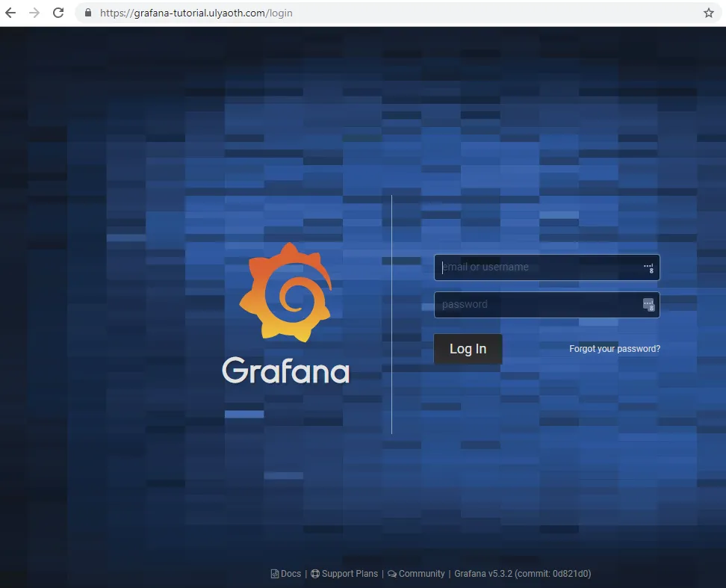Click the Community chat bubble icon
The width and height of the screenshot is (726, 588).
392,574
